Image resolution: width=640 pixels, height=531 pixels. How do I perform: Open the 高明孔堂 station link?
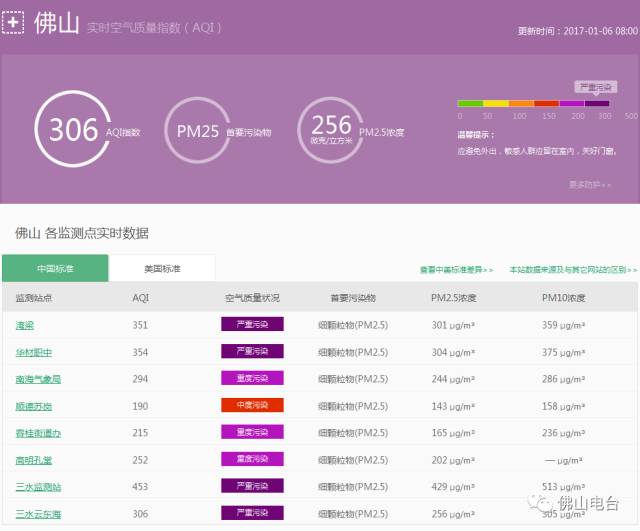(x=34, y=460)
